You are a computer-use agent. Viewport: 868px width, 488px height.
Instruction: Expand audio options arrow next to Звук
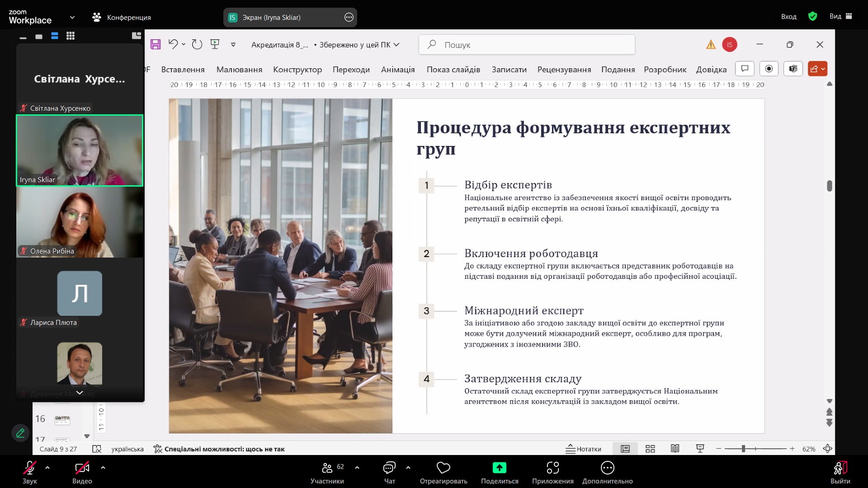(47, 468)
